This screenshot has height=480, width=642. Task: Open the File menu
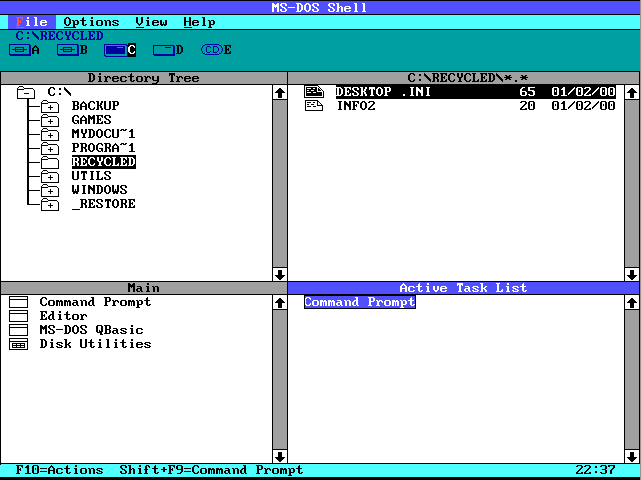coord(32,22)
